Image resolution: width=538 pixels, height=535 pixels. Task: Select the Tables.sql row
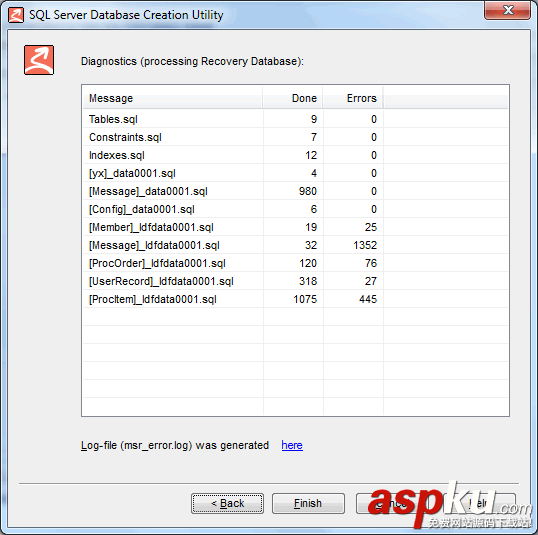(295, 119)
